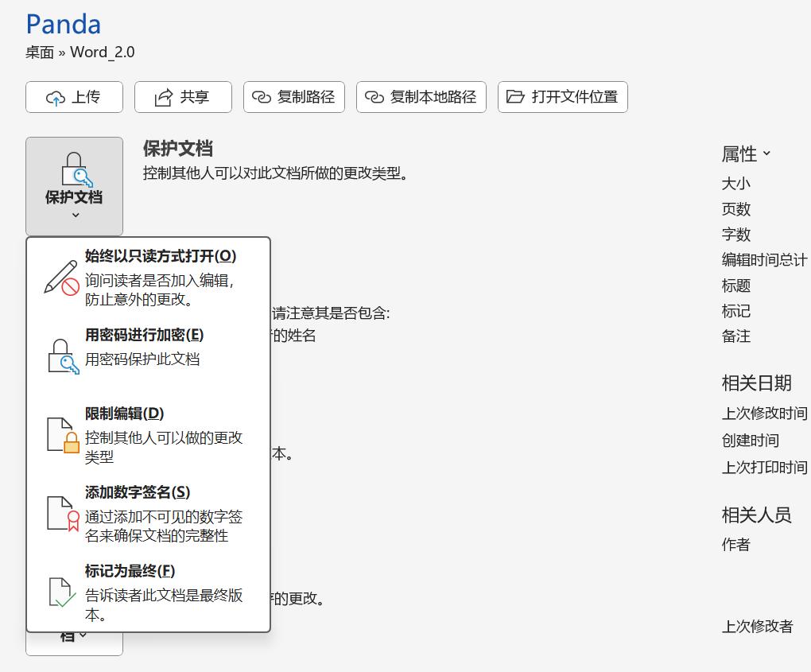
Task: Click the 上次修改时间 entry
Action: point(764,414)
